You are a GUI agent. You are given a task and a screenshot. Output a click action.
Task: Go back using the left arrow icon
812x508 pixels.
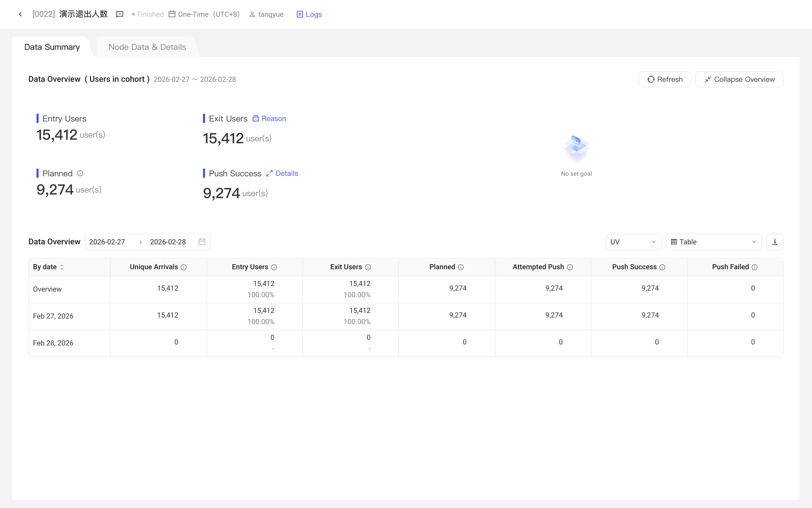[x=21, y=14]
